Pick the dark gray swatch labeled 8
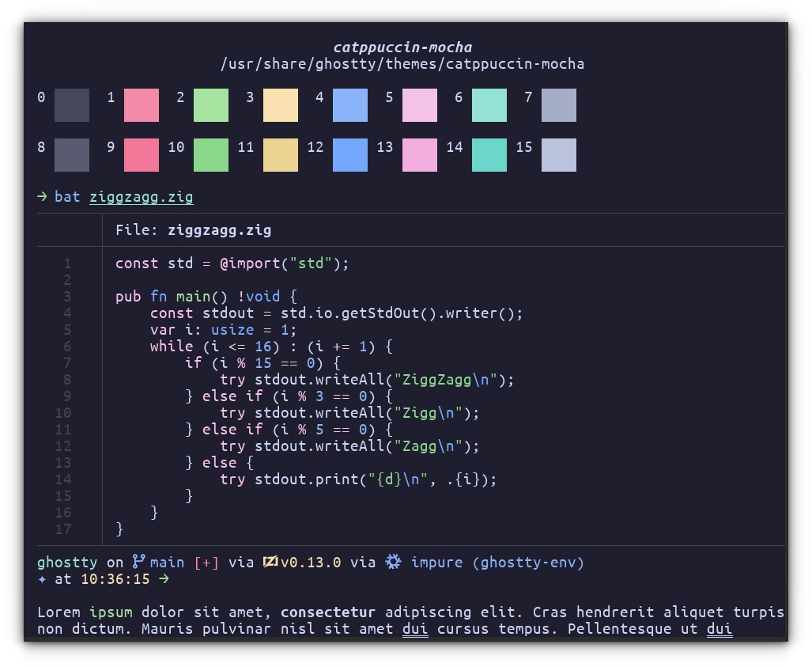 click(x=72, y=155)
